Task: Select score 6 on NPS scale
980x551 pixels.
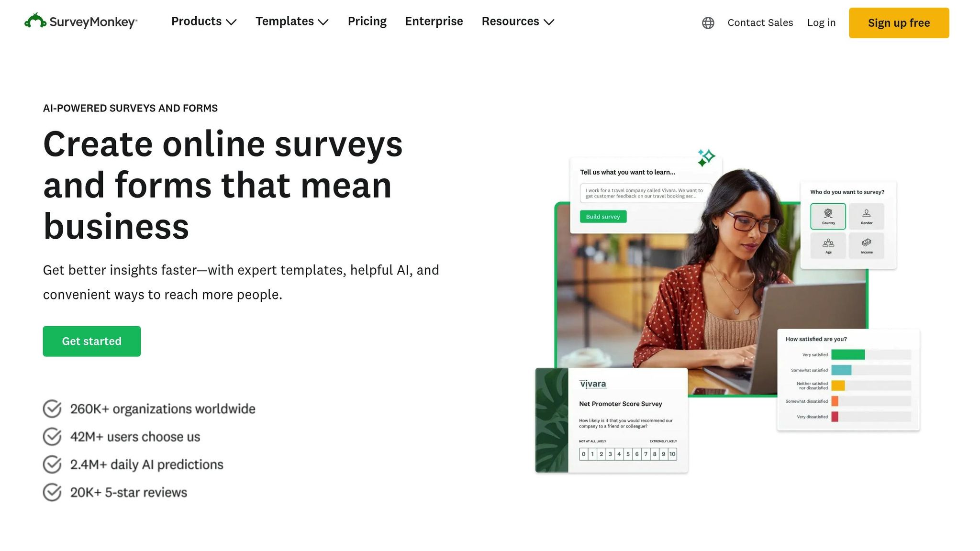Action: [x=637, y=454]
